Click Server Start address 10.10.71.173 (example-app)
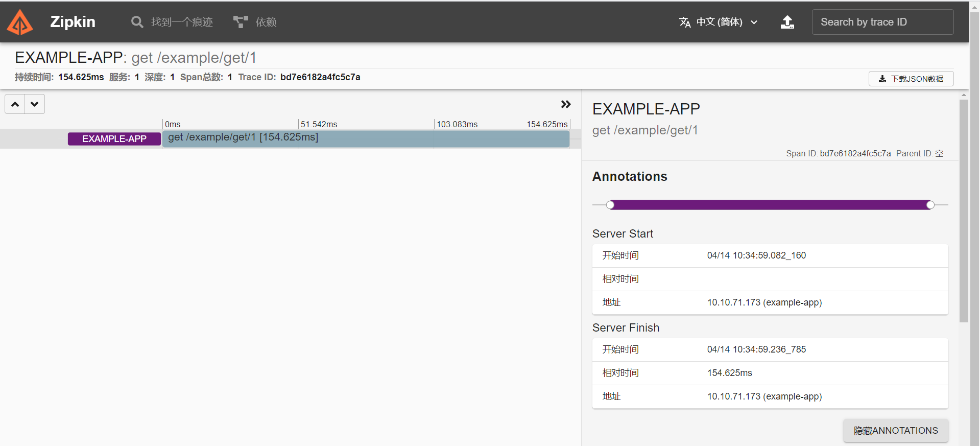The width and height of the screenshot is (980, 446). [x=764, y=302]
